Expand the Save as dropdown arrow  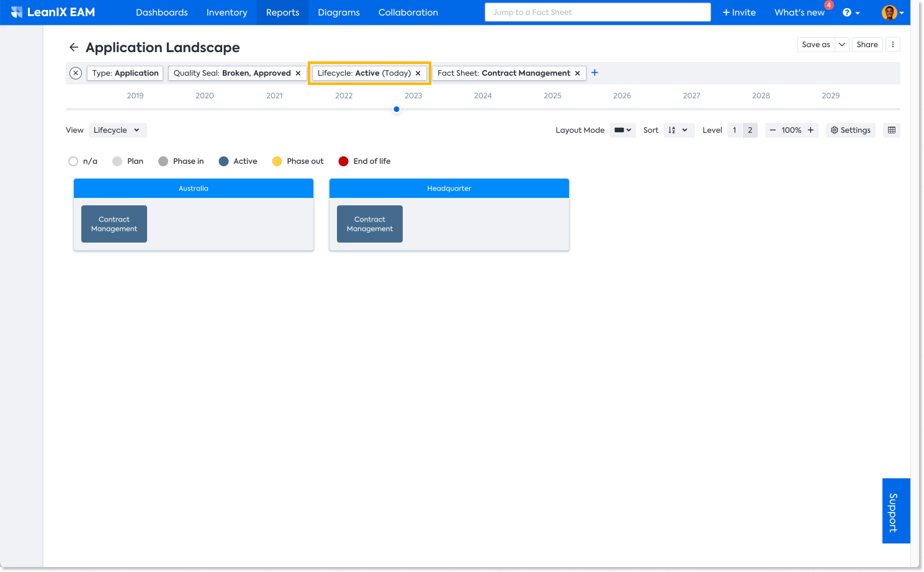(842, 45)
